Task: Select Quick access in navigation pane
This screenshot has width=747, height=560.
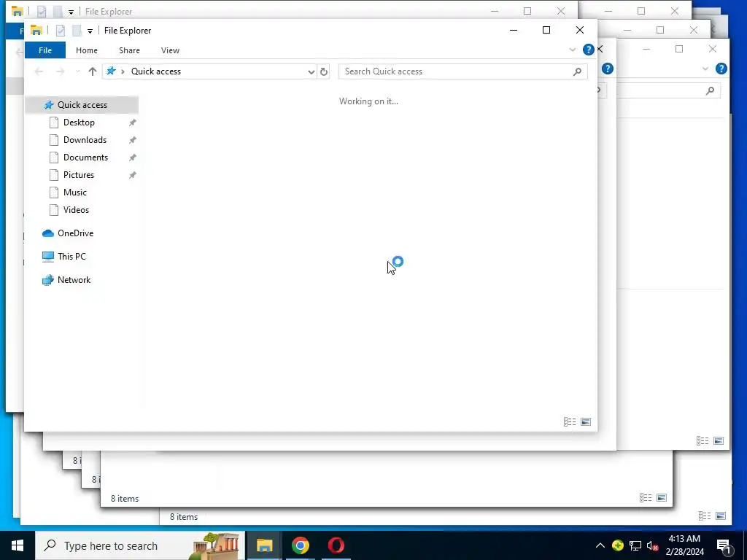Action: (82, 105)
